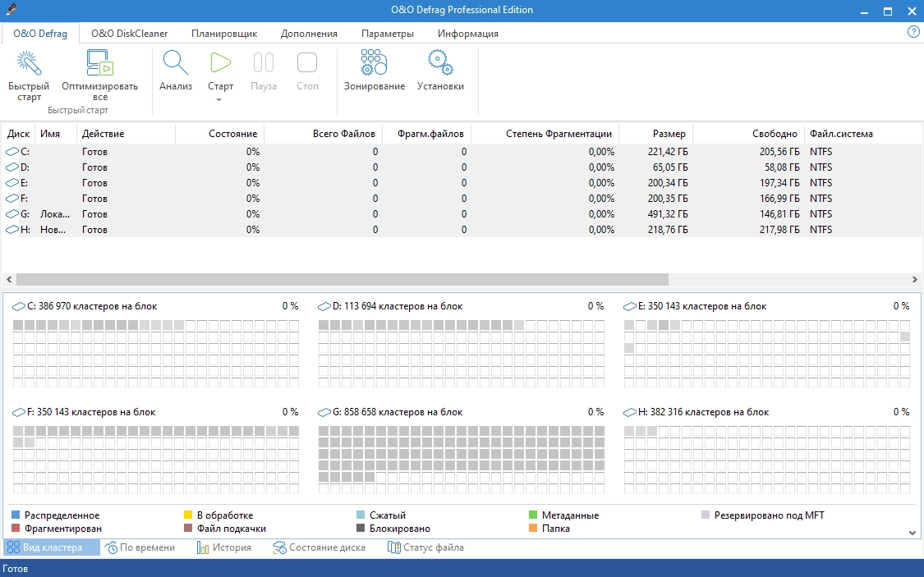
Task: Click drive icon in F: cluster map header
Action: (x=19, y=413)
